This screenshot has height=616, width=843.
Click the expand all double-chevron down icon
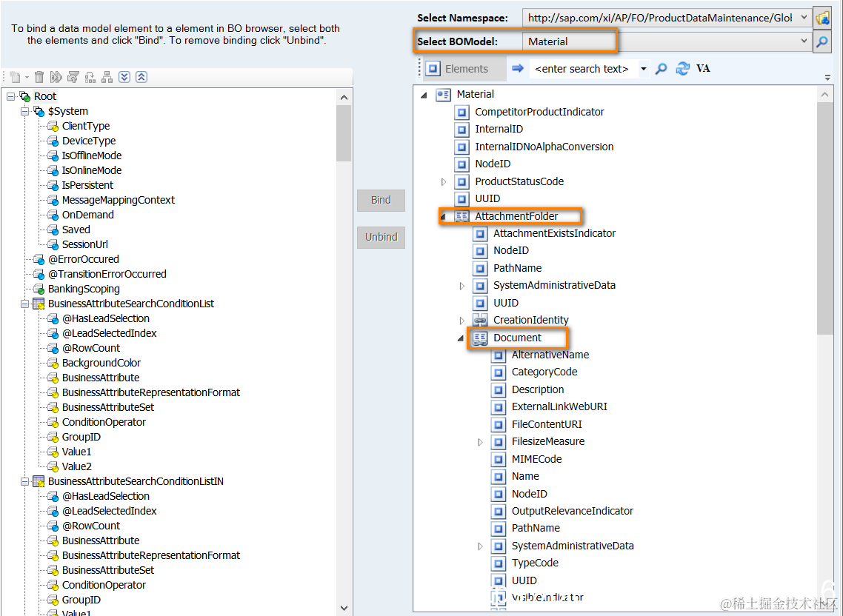pos(124,77)
